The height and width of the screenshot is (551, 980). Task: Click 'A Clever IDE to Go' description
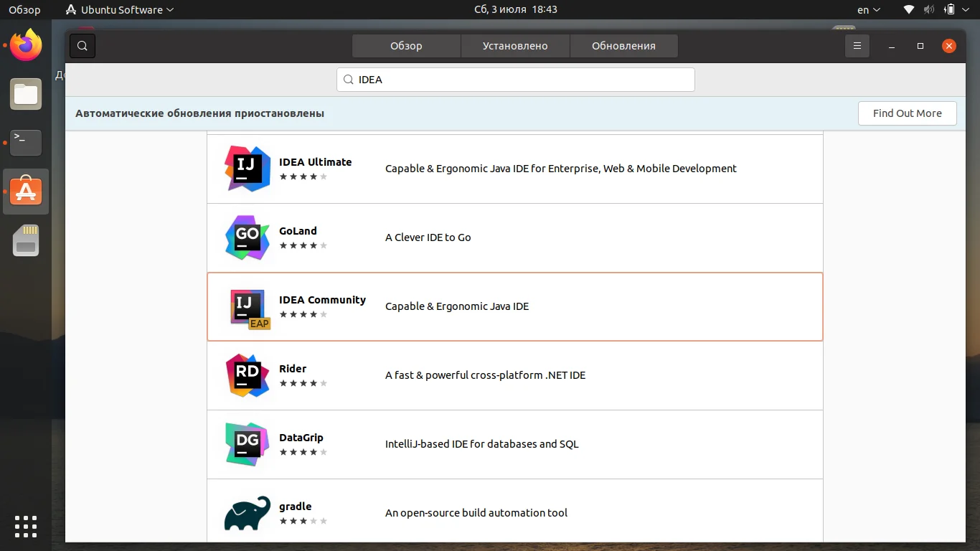click(x=428, y=237)
